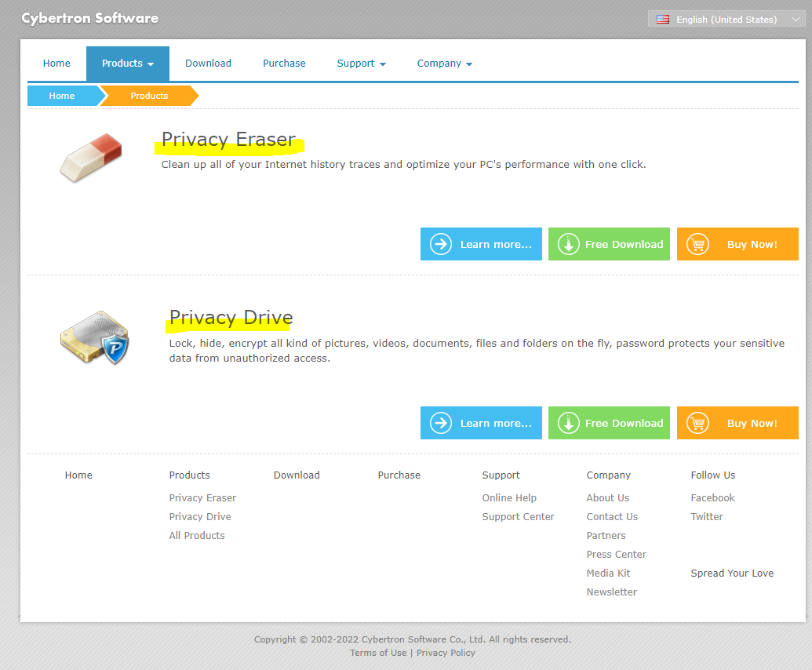Open the Privacy Drive heading link
Image resolution: width=812 pixels, height=670 pixels.
pos(231,318)
